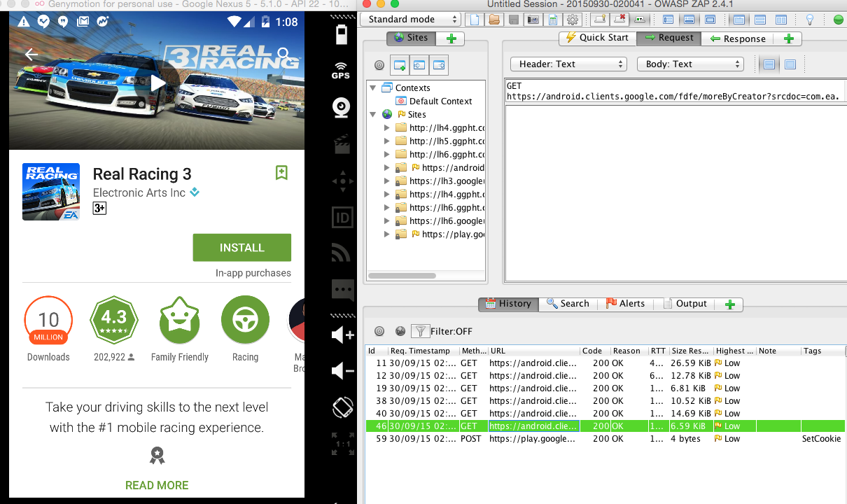Open the Standard mode dropdown

click(411, 20)
